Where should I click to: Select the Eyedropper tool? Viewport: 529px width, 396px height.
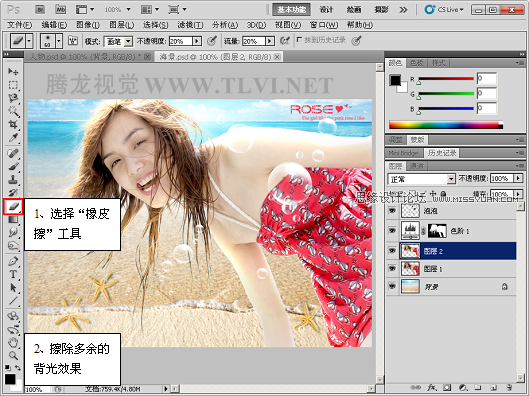13,138
